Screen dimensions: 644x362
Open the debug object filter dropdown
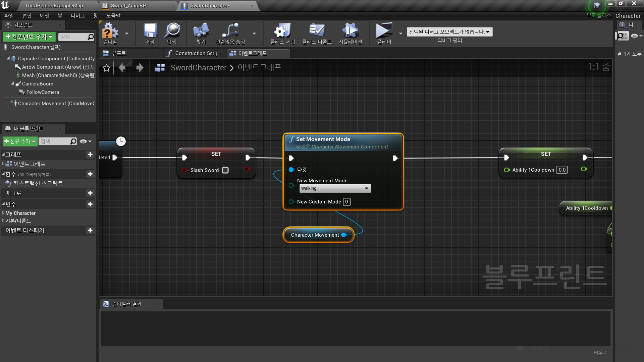449,32
